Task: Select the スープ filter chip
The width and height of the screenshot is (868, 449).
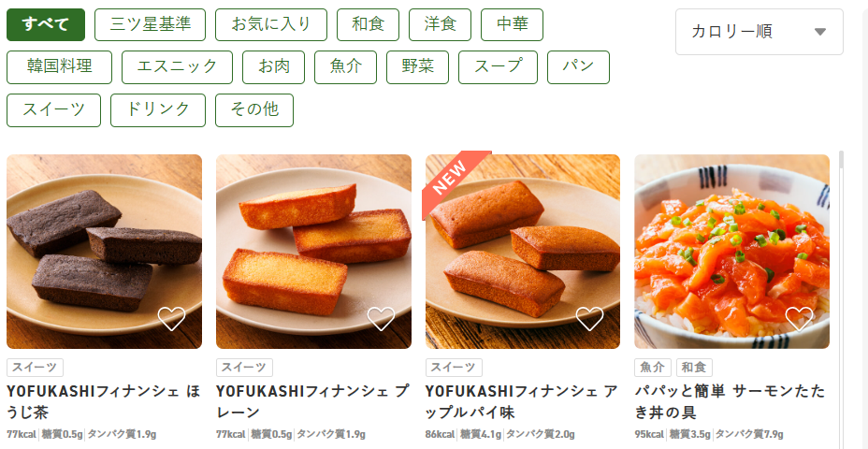Action: [498, 67]
